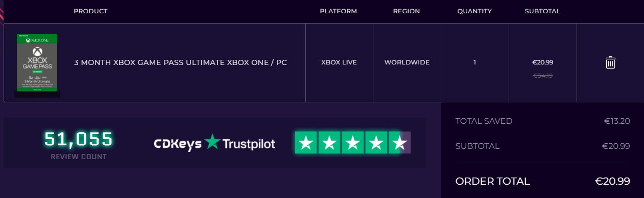Open the Xbox Game Pass product thumbnail
This screenshot has height=198, width=644.
[x=37, y=63]
